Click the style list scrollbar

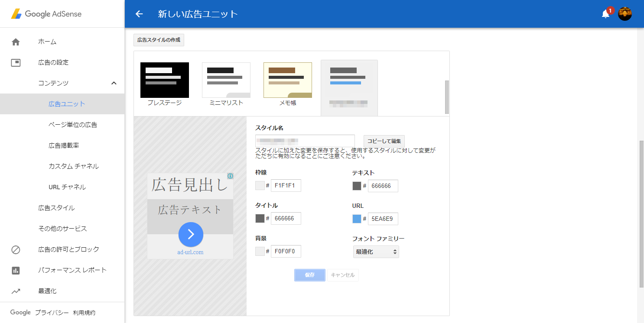pyautogui.click(x=447, y=97)
